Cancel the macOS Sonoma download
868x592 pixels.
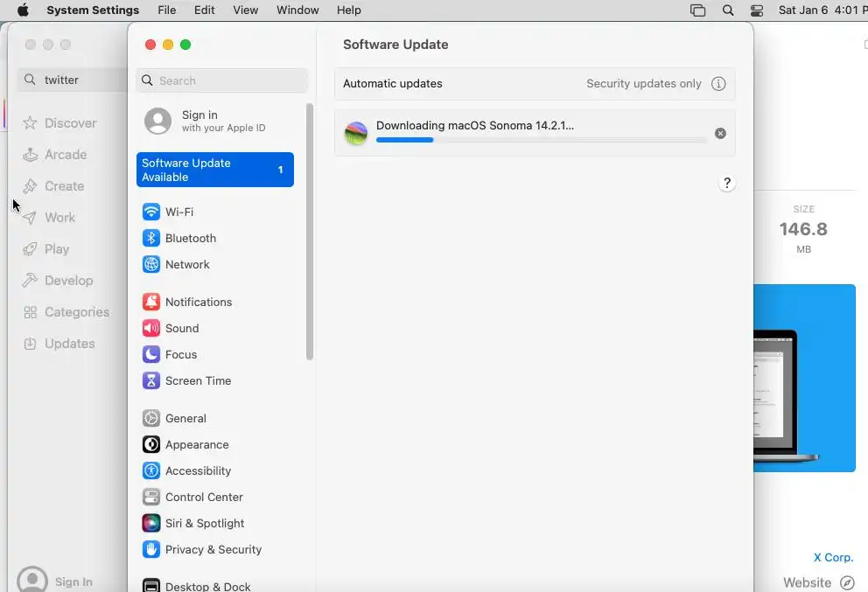[720, 133]
